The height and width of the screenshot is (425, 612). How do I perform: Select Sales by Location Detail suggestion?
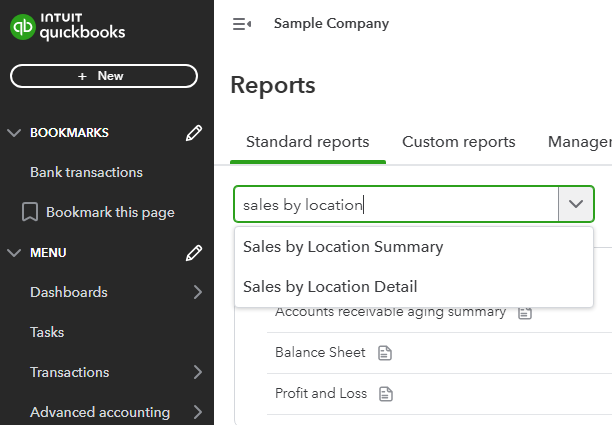click(414, 286)
